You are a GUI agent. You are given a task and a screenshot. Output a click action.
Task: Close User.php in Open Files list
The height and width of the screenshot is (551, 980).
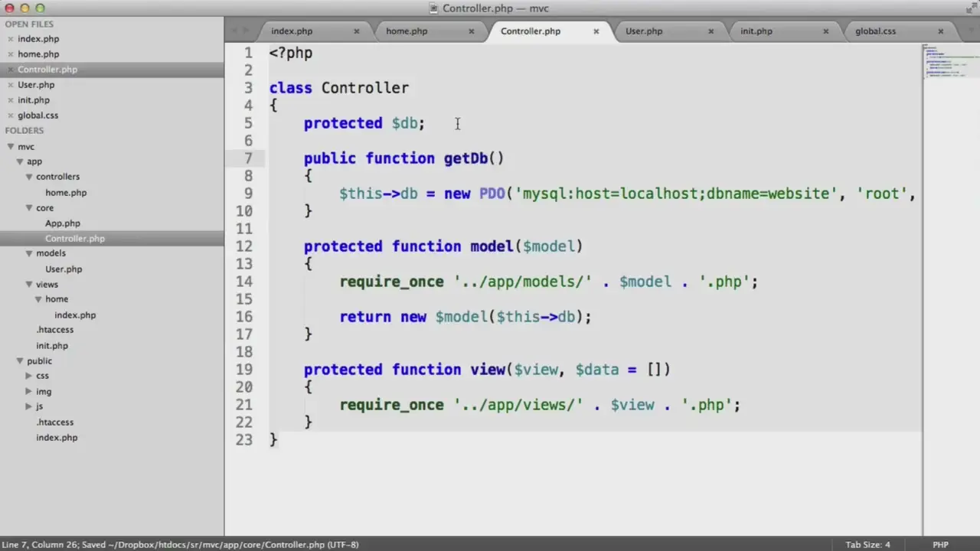coord(9,85)
